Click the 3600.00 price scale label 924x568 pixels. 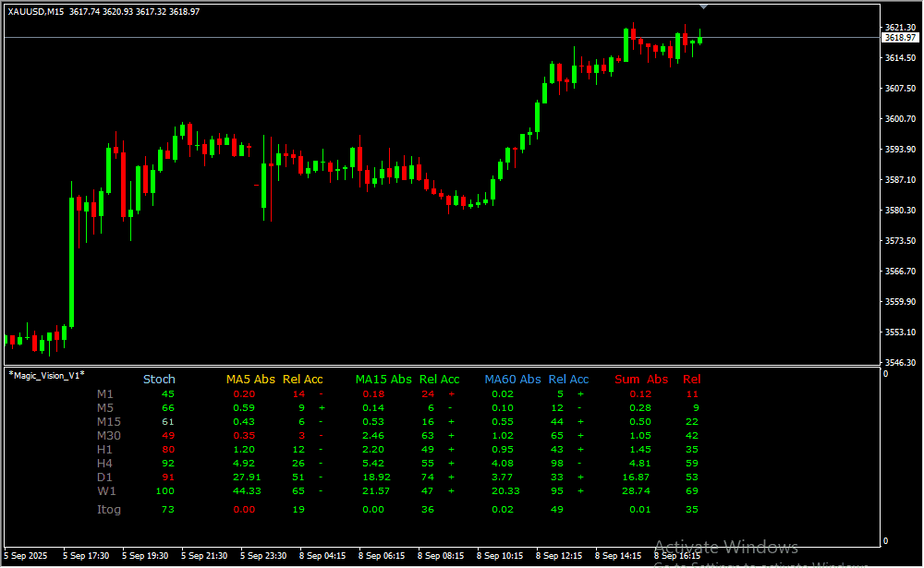(899, 119)
